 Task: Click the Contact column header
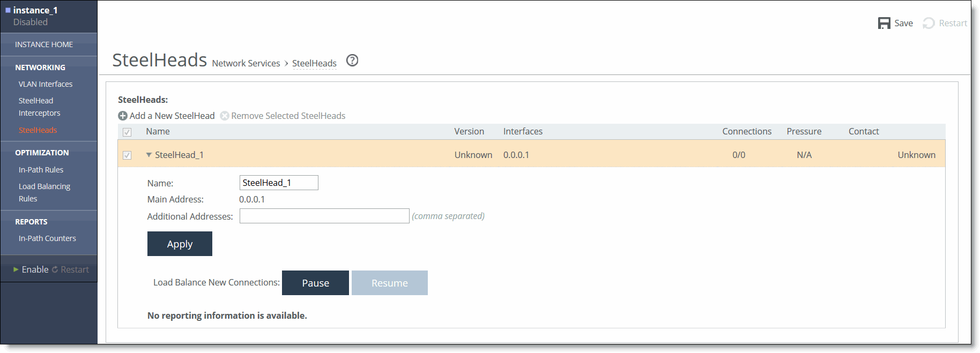click(x=864, y=131)
